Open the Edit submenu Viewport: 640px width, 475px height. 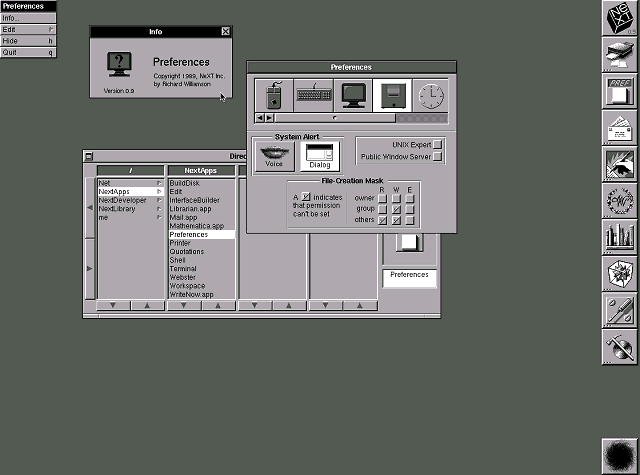pyautogui.click(x=28, y=29)
